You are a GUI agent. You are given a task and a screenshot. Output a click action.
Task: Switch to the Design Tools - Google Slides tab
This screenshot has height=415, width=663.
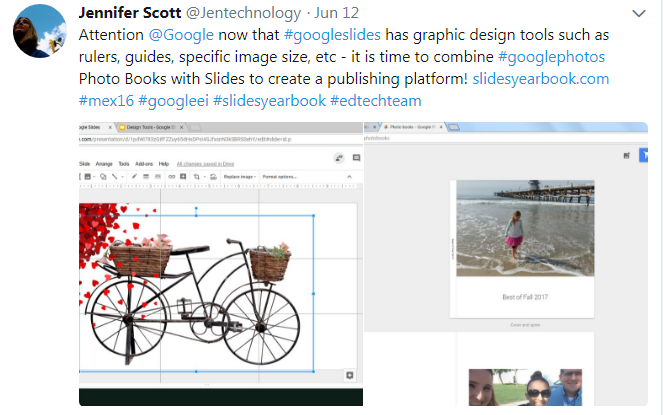coord(149,127)
